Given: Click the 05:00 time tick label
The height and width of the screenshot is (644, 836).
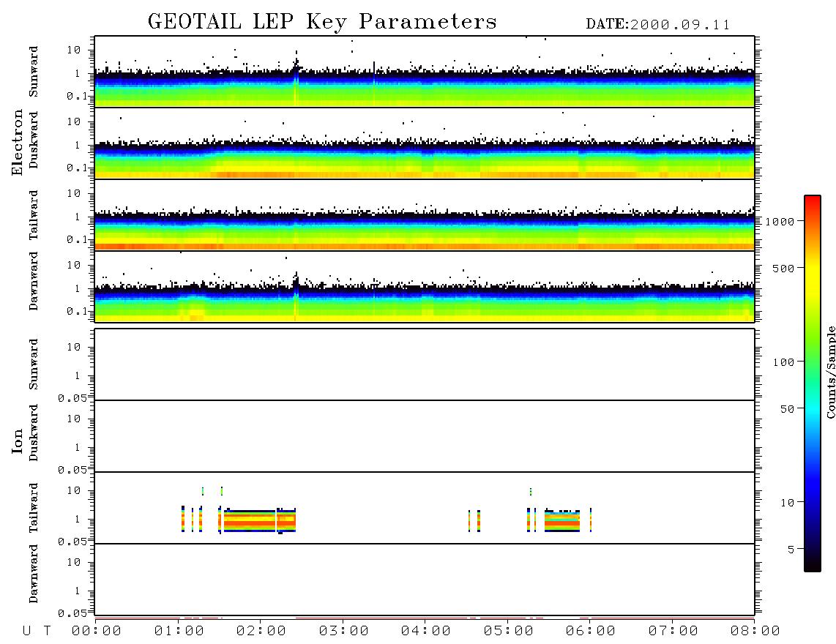Looking at the screenshot, I should pyautogui.click(x=509, y=632).
